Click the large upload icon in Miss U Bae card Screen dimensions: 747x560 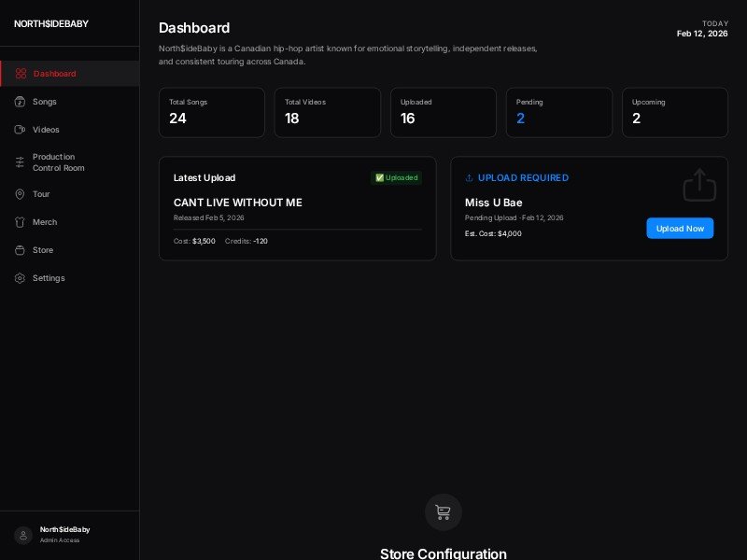[699, 184]
